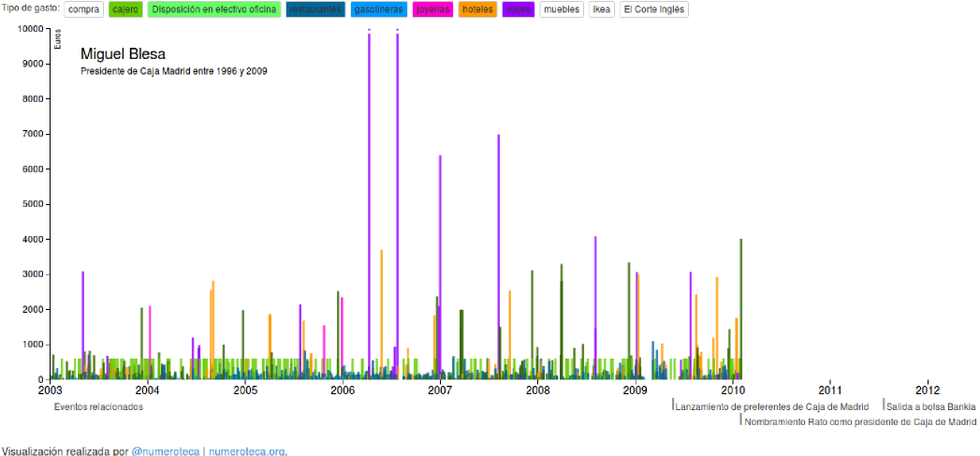The height and width of the screenshot is (456, 980).
Task: Disable 'Disposición en efectivo oficina' filter
Action: [x=215, y=9]
